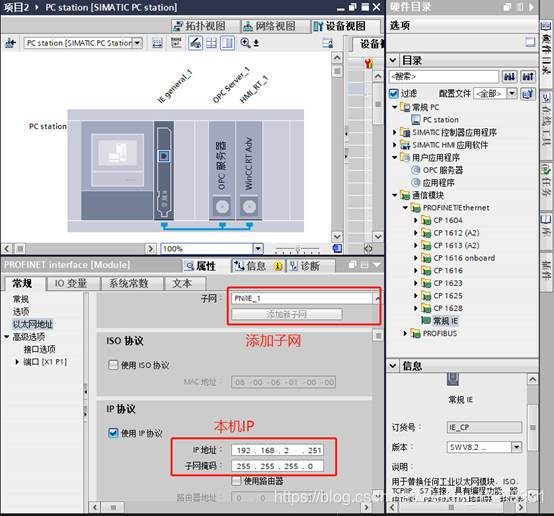Expand the 端口 [X1 P1] node
This screenshot has width=554, height=516.
pos(17,362)
